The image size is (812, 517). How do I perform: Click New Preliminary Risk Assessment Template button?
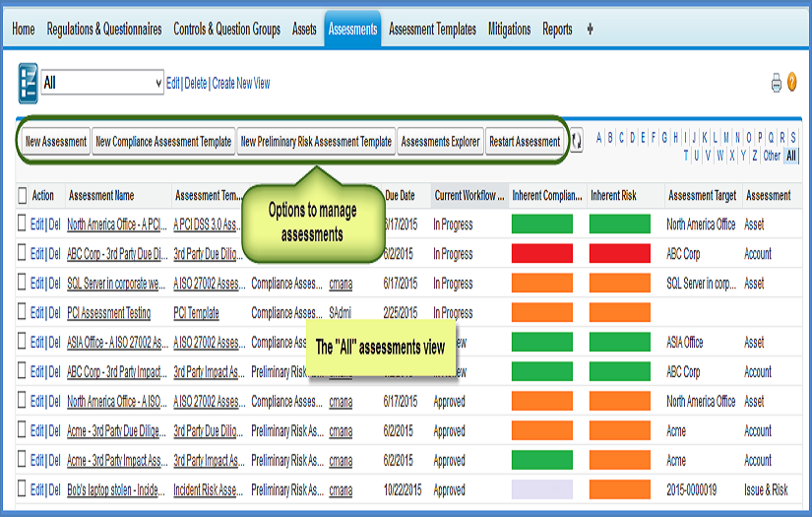[316, 142]
